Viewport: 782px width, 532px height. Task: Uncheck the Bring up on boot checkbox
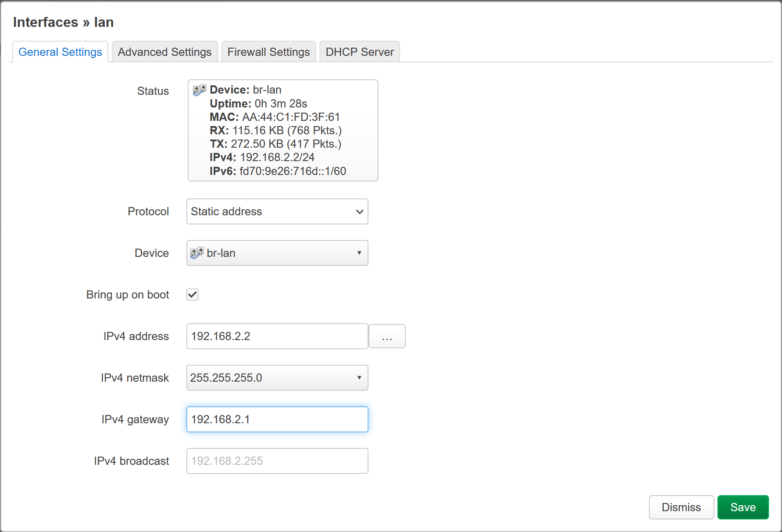[x=192, y=295]
